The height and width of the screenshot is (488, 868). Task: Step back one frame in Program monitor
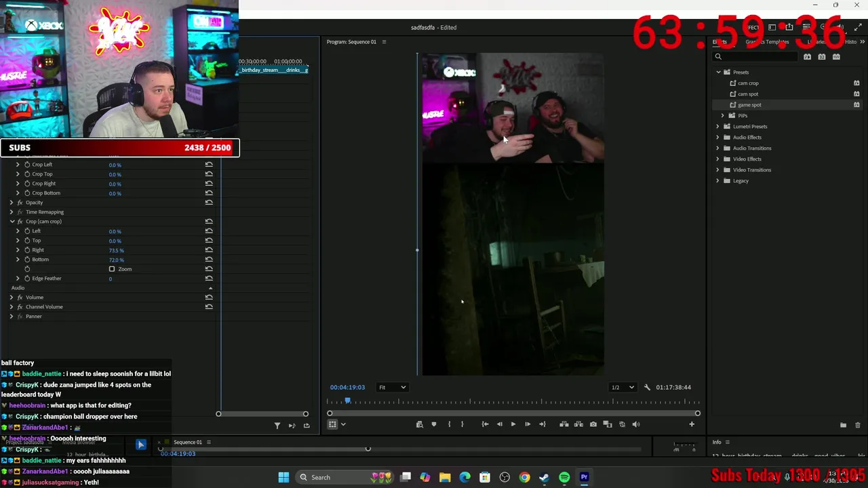(x=499, y=424)
